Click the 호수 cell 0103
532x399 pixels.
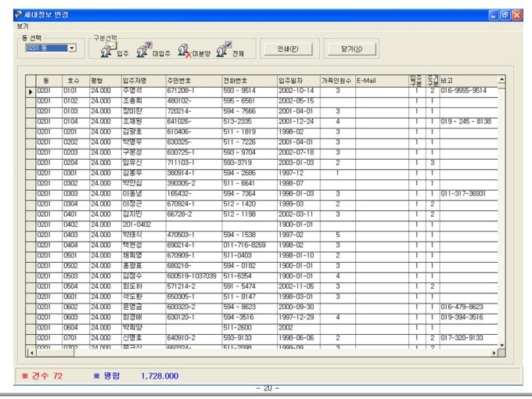tap(76, 111)
